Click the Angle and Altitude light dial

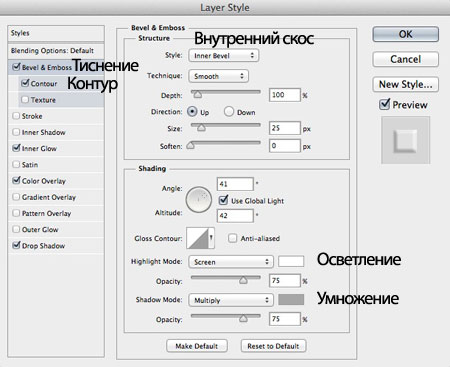tap(199, 200)
